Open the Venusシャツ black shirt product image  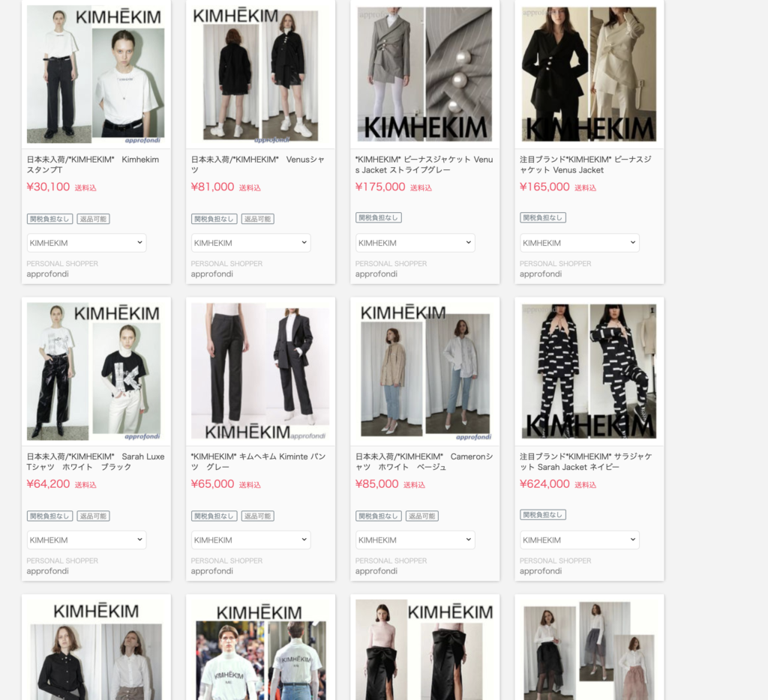point(260,74)
